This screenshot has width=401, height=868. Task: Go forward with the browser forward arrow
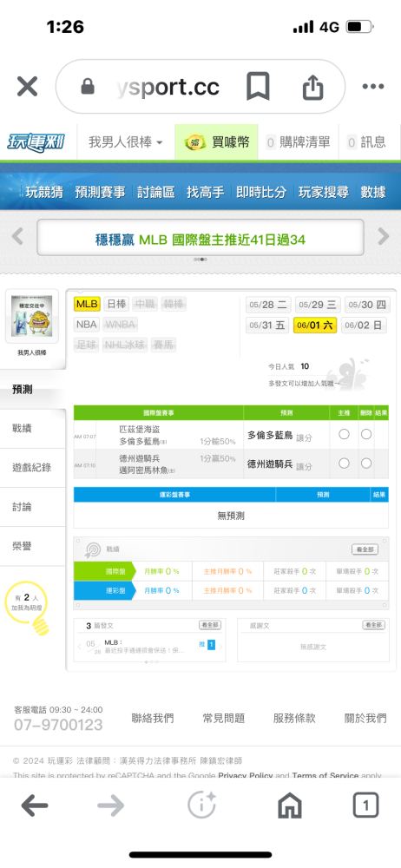(111, 806)
